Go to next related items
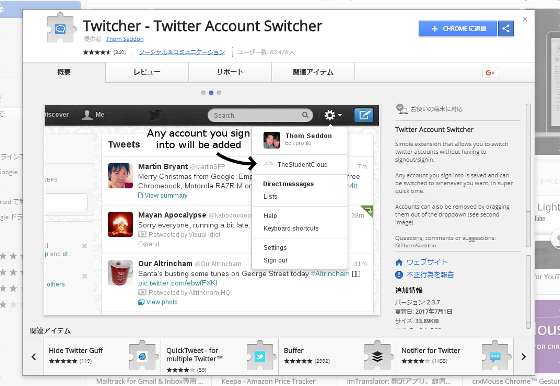 (524, 356)
